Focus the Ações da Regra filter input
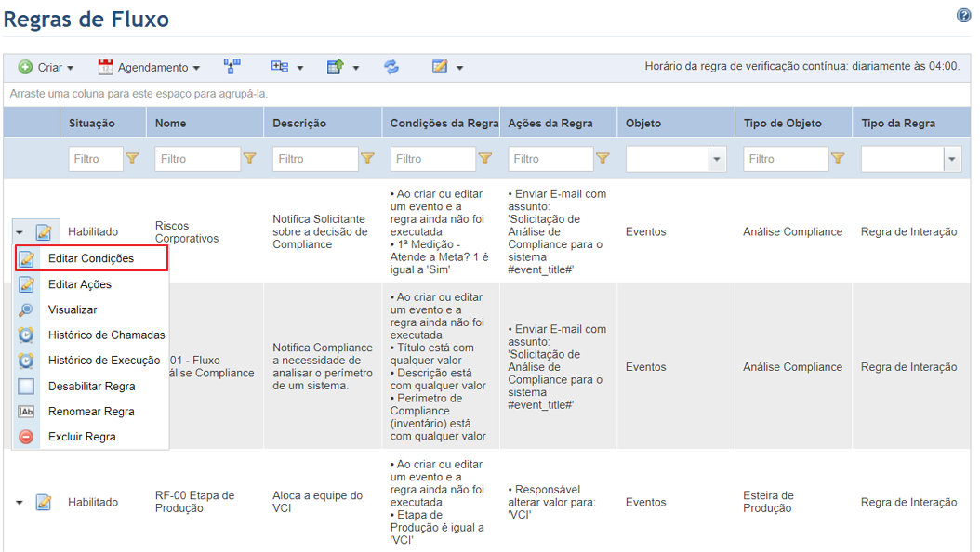 coord(550,159)
